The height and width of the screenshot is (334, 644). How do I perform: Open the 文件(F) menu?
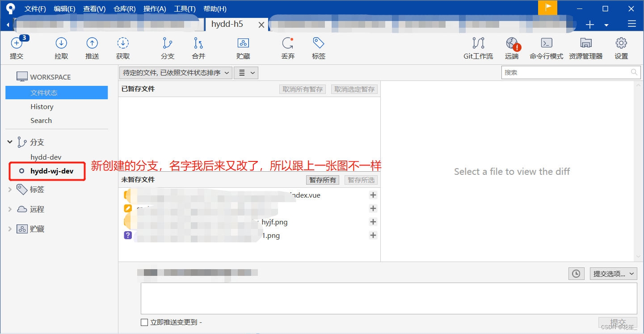(x=35, y=9)
